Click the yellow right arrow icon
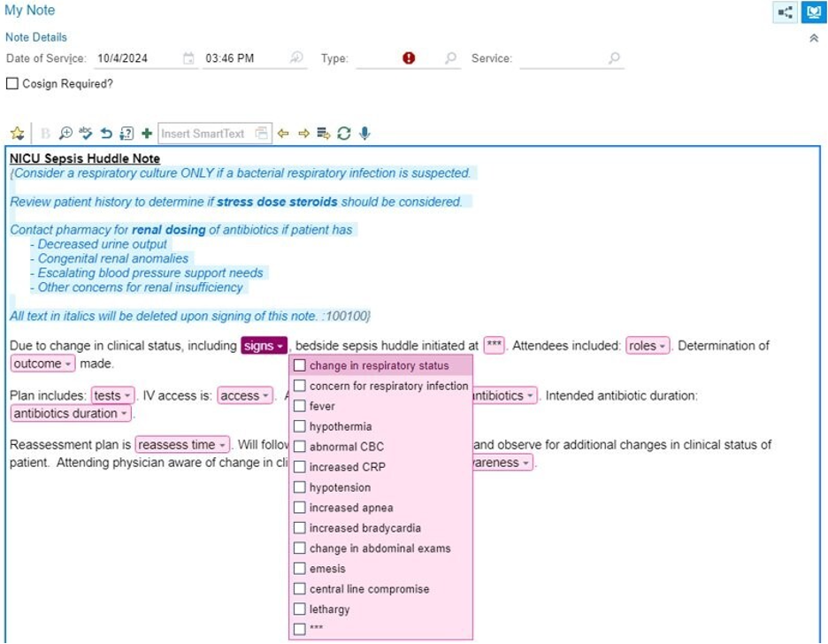Screen dimensions: 828x644 point(303,134)
